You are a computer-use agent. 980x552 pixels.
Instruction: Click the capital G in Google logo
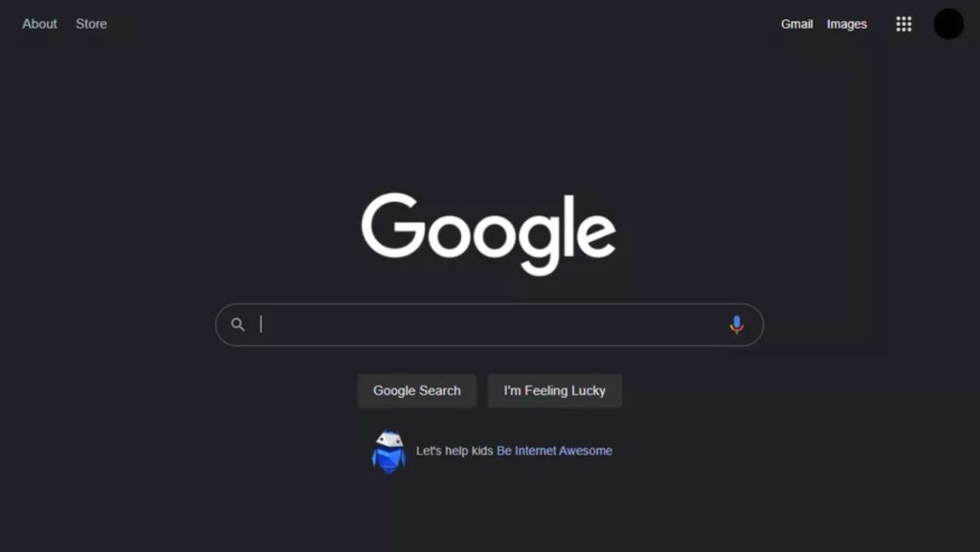(x=393, y=225)
